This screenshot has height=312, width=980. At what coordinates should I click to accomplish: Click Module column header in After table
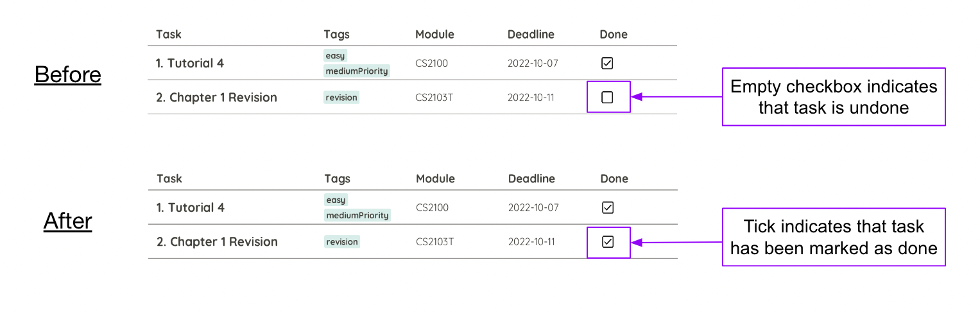coord(435,179)
